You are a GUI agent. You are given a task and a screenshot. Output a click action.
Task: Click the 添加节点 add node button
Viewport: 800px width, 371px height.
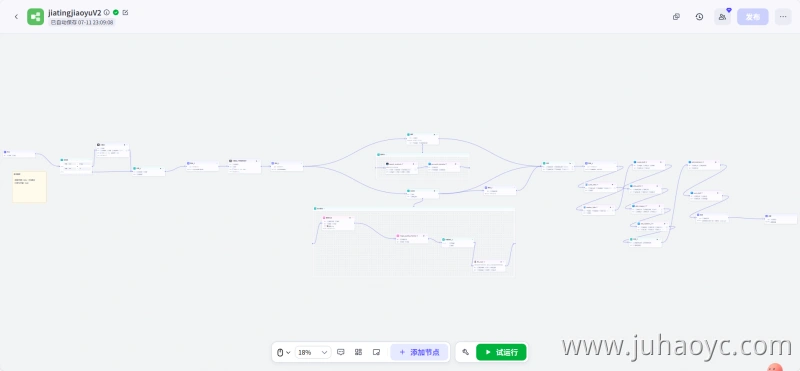point(419,352)
